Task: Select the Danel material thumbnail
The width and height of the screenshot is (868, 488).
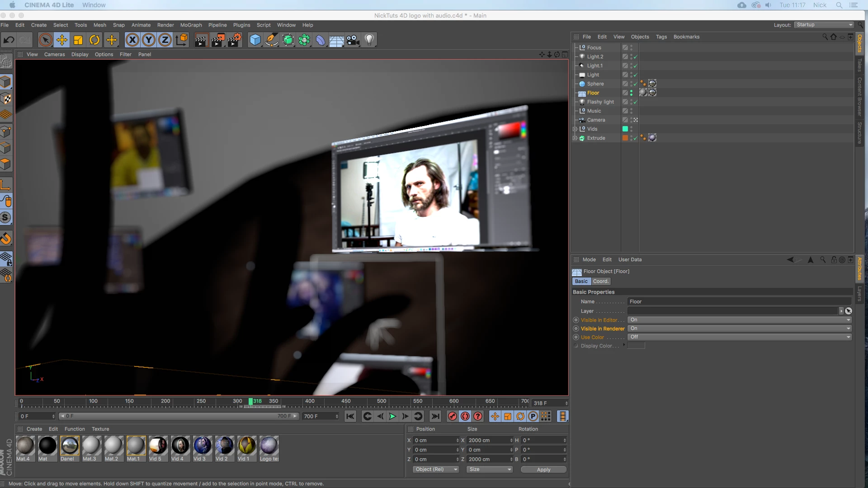Action: pos(69,446)
